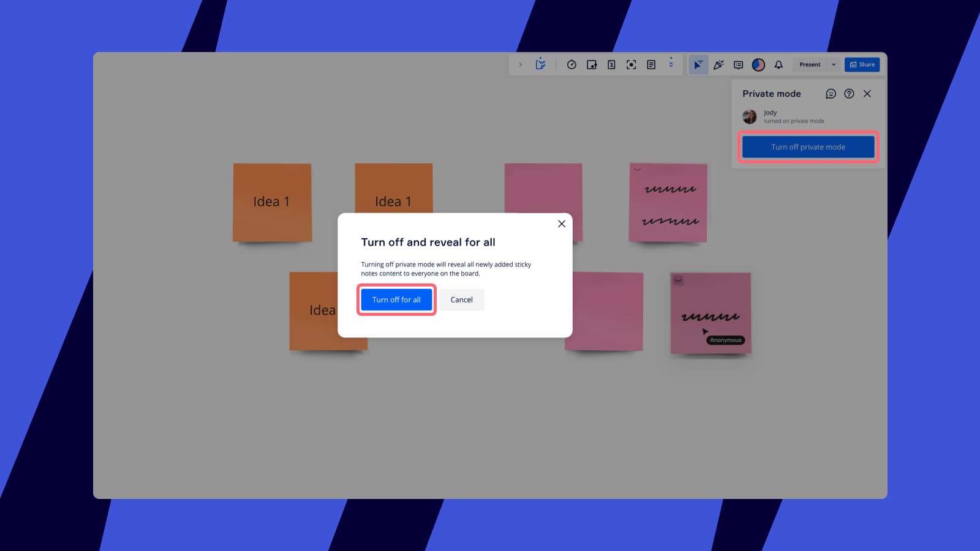Image resolution: width=980 pixels, height=551 pixels.
Task: Open the comments icon in toolbar
Action: (x=739, y=65)
